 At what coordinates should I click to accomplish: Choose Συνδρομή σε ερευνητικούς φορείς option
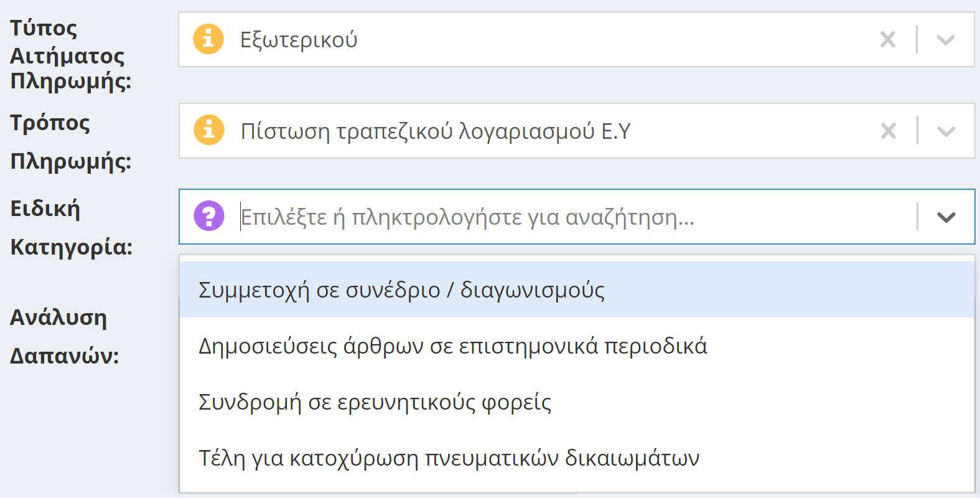pyautogui.click(x=376, y=402)
